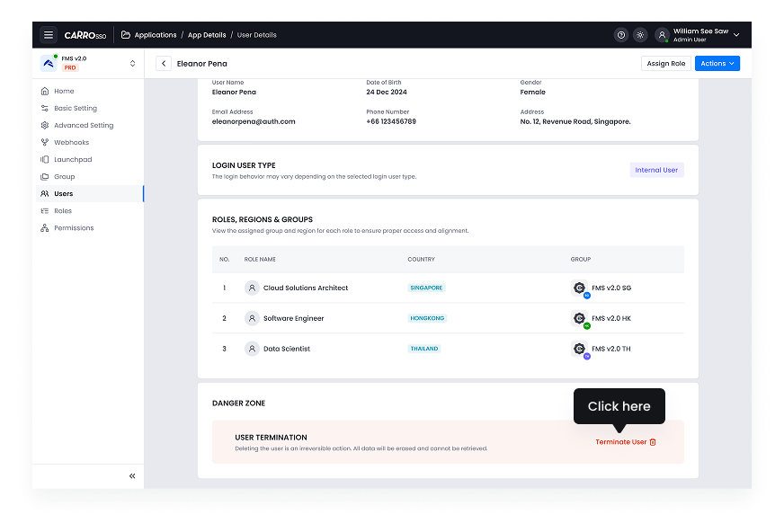Click the Assign Role button
Viewport: 784px width, 532px height.
click(665, 64)
